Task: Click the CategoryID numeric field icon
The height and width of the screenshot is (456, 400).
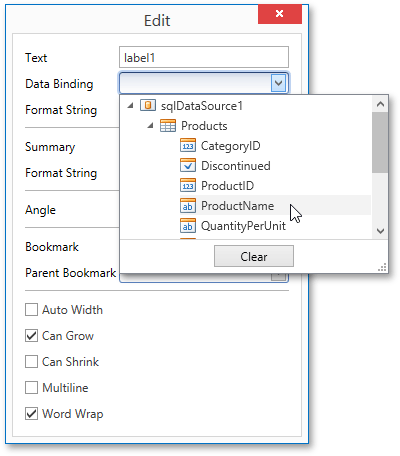Action: pyautogui.click(x=188, y=146)
